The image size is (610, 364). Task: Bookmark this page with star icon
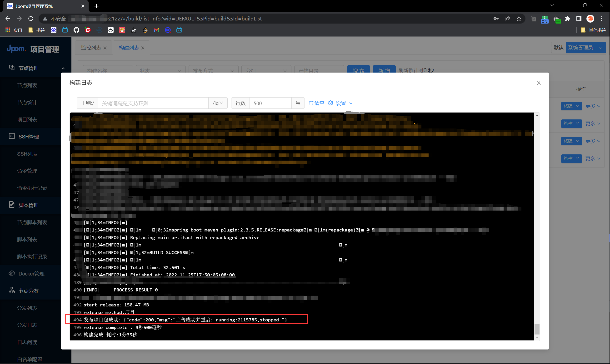pos(519,19)
